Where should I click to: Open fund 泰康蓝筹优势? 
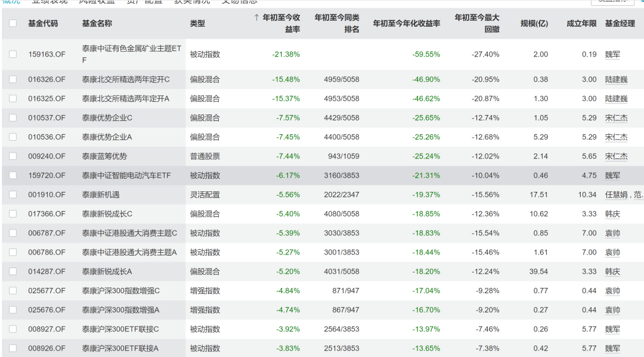[104, 156]
